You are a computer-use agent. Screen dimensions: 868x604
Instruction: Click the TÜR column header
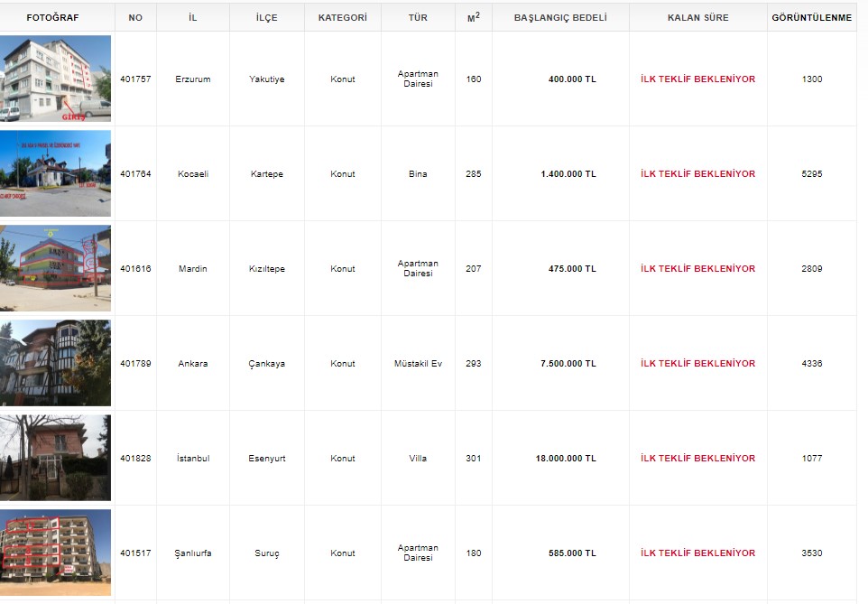point(418,18)
